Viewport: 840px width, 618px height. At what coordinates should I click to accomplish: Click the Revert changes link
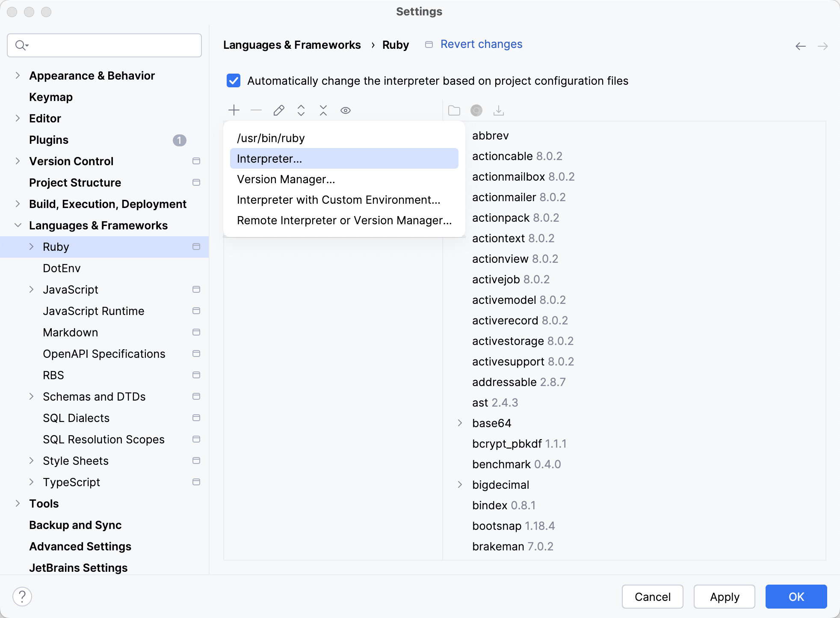pos(481,44)
